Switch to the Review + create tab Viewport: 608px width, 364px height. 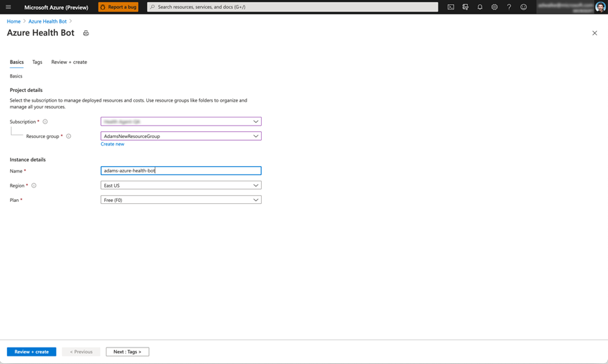(69, 62)
